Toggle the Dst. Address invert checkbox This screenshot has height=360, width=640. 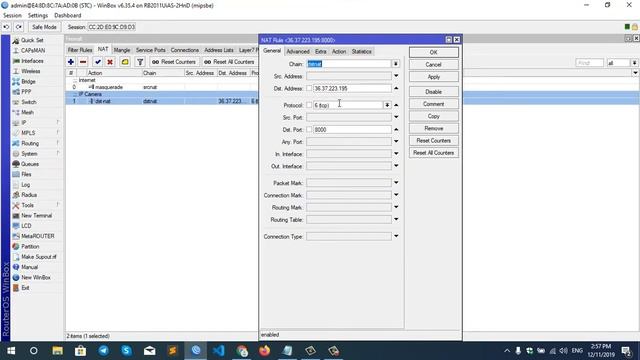click(309, 89)
